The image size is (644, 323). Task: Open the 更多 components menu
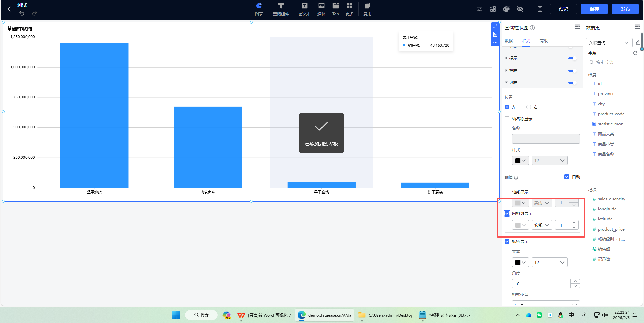click(x=349, y=9)
